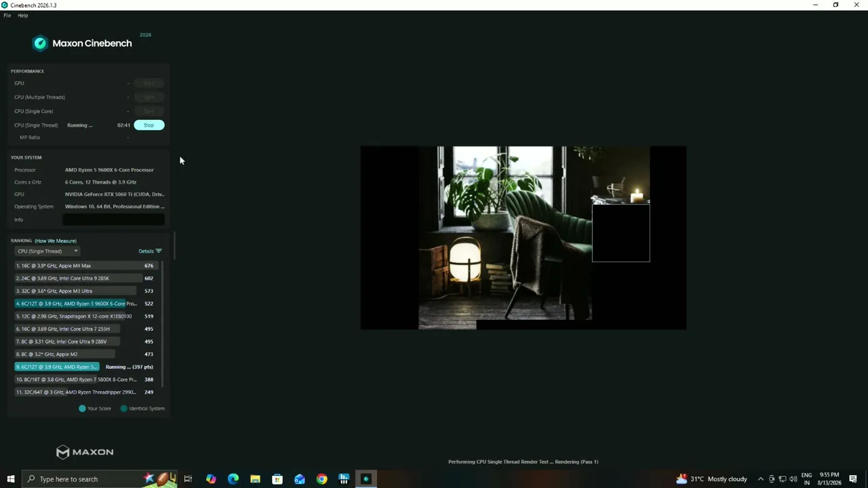868x488 pixels.
Task: Click the Cinebench title bar app icon
Action: (5, 5)
